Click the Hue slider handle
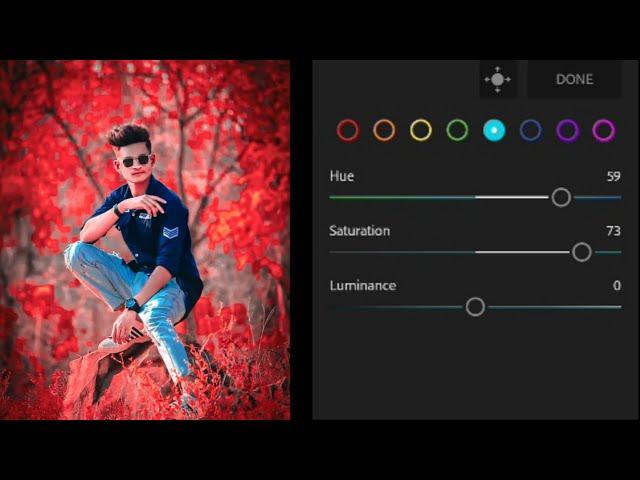 561,197
